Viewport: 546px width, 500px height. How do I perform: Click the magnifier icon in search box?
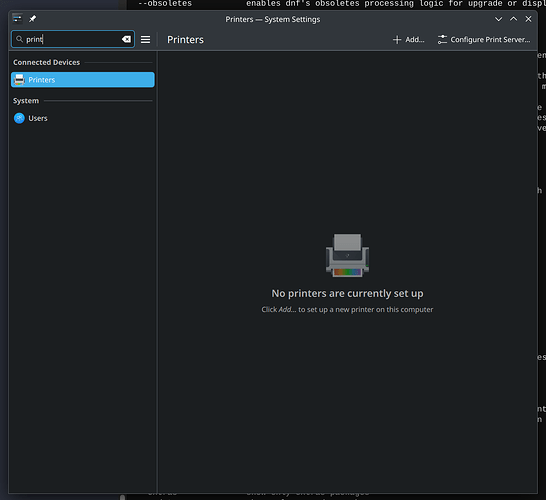(20, 39)
